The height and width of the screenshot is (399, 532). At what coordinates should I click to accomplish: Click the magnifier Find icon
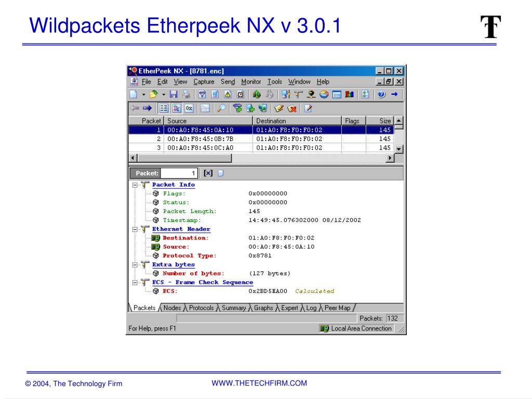[221, 108]
